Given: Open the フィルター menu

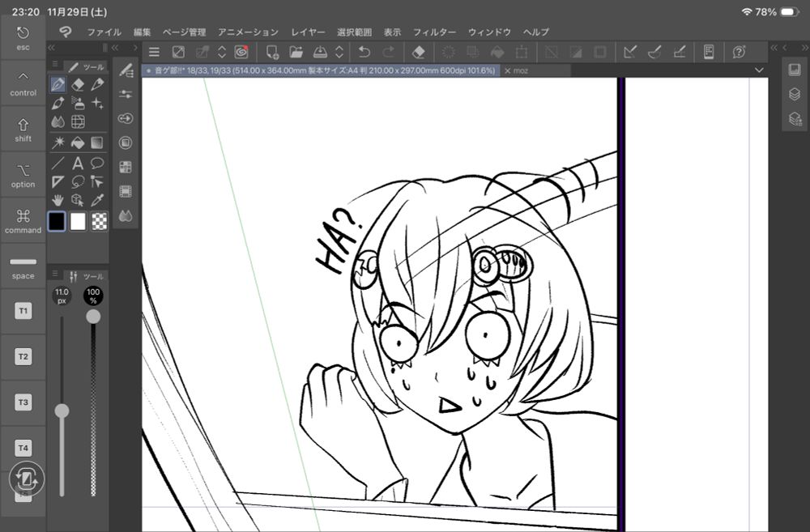Looking at the screenshot, I should (434, 32).
